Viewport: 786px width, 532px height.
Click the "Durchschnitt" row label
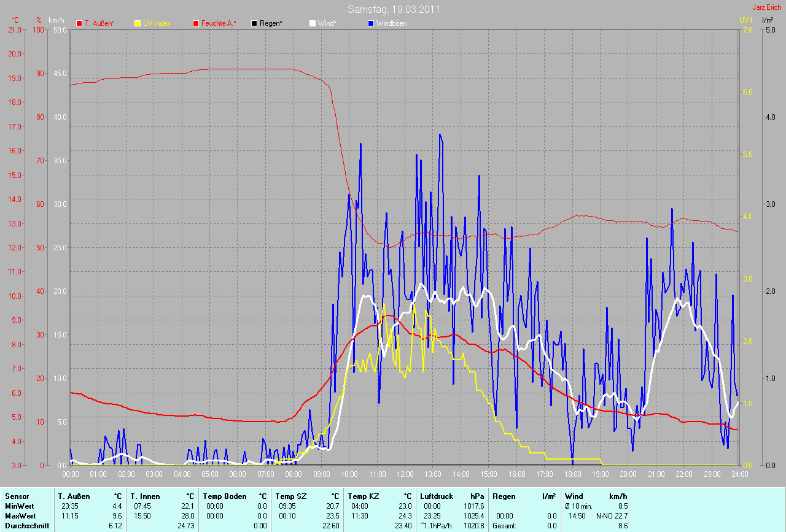point(27,525)
